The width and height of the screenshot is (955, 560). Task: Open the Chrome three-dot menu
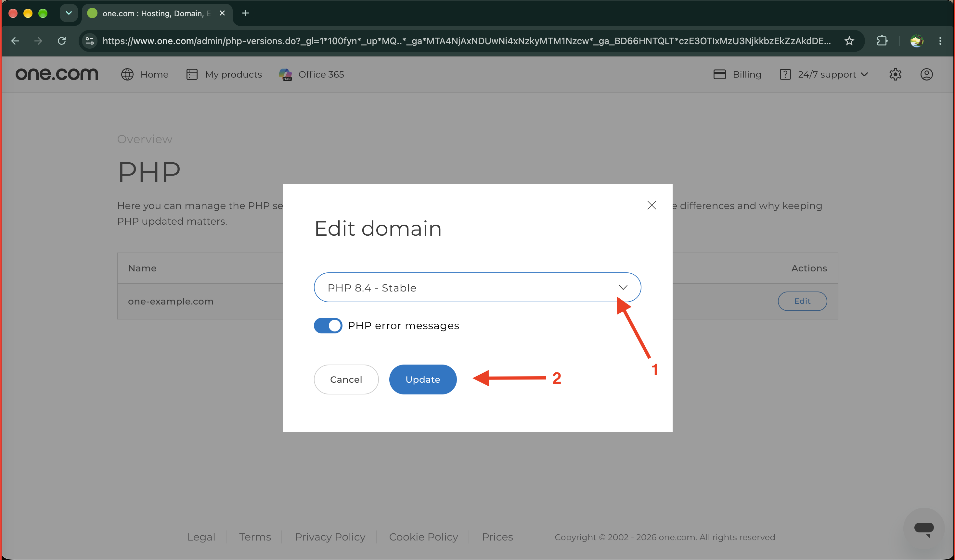(940, 41)
